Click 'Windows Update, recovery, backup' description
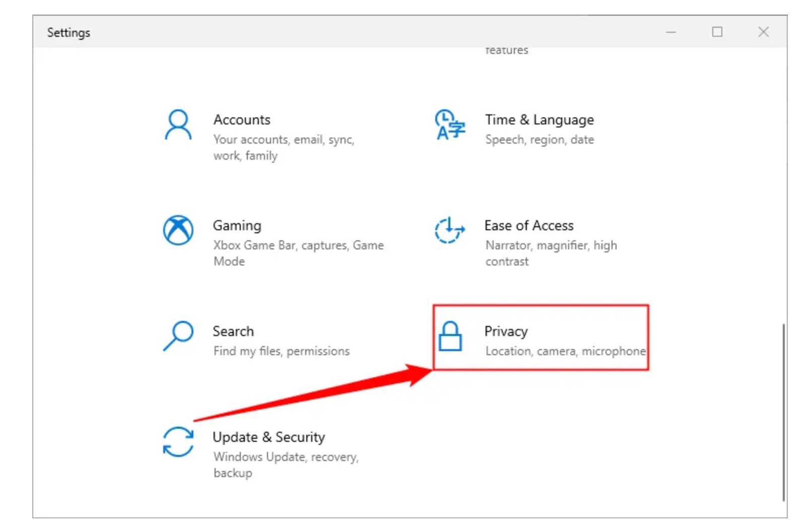The height and width of the screenshot is (532, 811). (x=286, y=464)
